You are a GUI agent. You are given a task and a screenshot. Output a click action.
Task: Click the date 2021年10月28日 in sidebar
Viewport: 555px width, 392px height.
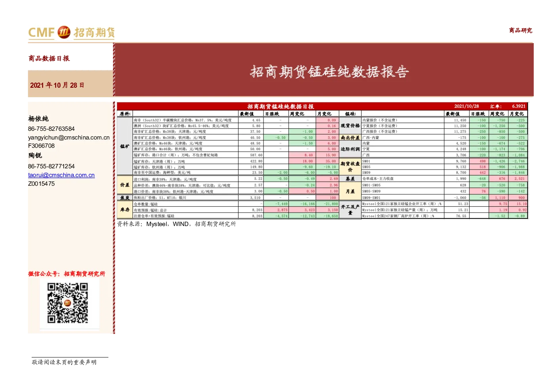pyautogui.click(x=57, y=85)
